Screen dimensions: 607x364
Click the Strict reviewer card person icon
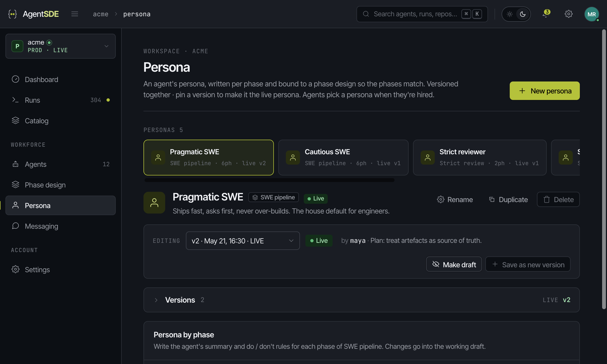(x=428, y=158)
